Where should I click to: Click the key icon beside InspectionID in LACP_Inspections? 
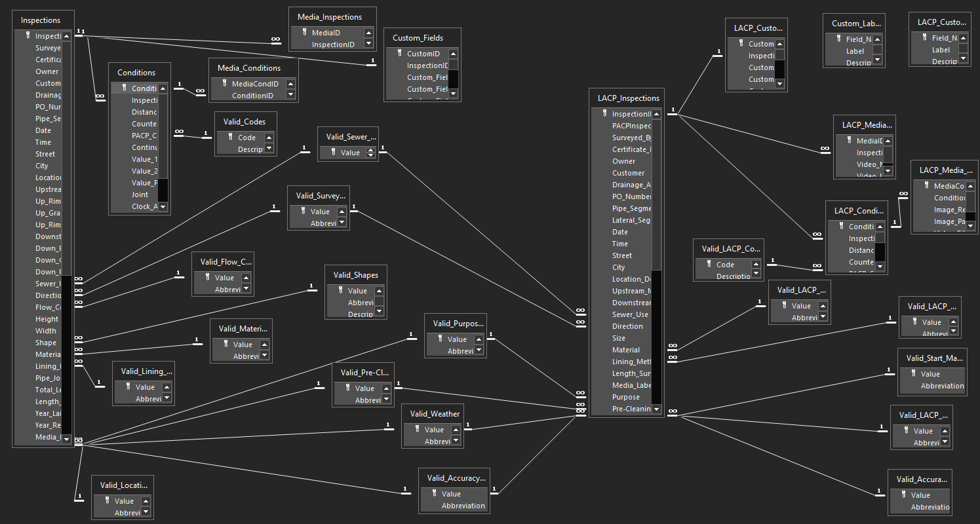click(x=605, y=113)
